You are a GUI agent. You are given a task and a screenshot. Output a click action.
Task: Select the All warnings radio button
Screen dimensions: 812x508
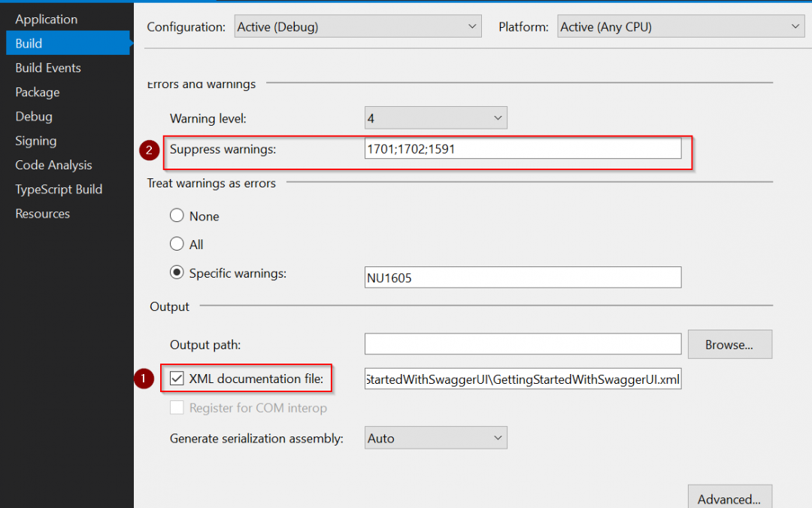(177, 245)
